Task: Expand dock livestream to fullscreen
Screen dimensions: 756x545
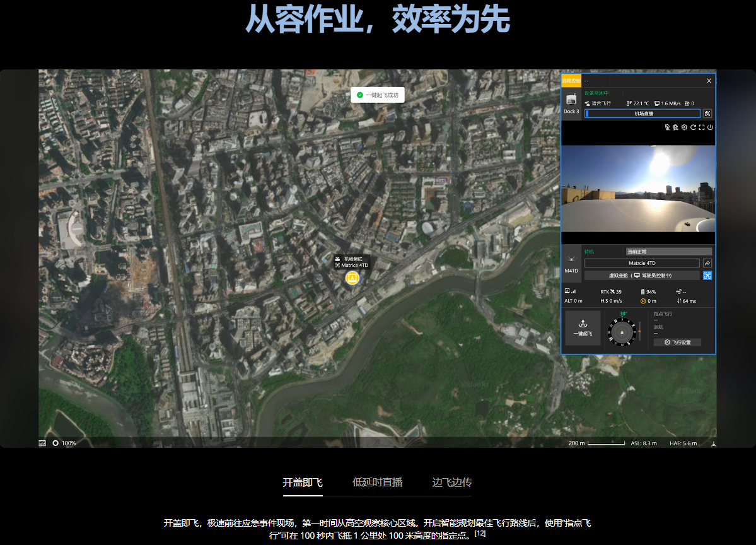Action: pos(701,127)
